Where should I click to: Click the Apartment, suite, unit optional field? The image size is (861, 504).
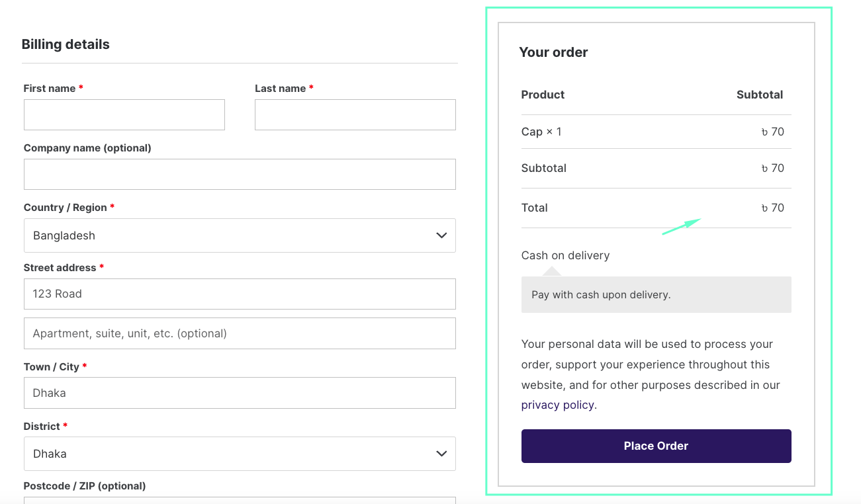pyautogui.click(x=240, y=333)
